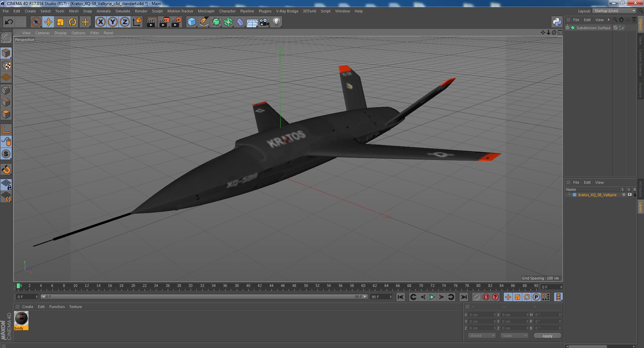
Task: Select the Live Selection tool
Action: tap(36, 22)
